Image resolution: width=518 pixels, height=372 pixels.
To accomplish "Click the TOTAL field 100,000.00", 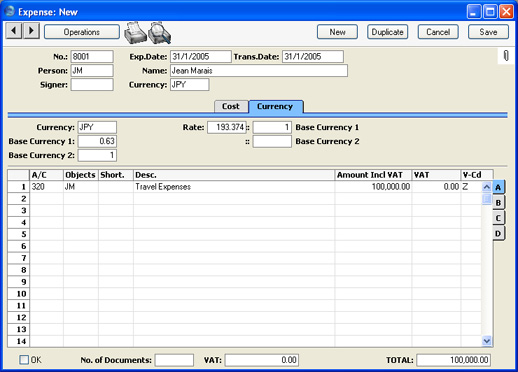I will 453,360.
